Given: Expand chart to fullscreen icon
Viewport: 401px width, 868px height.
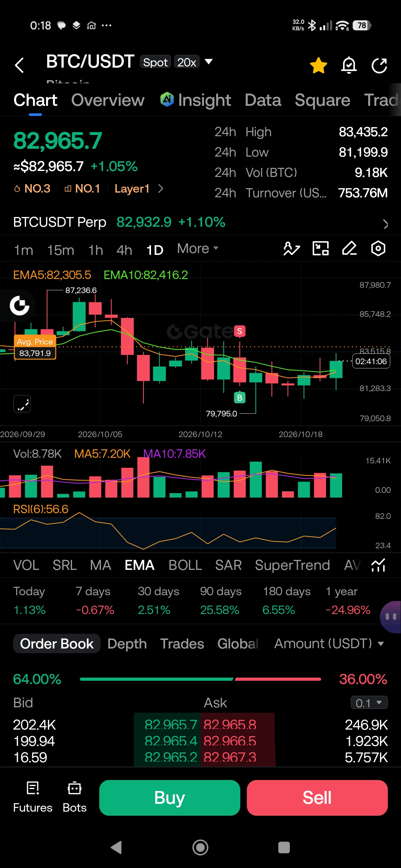Looking at the screenshot, I should pos(22,404).
